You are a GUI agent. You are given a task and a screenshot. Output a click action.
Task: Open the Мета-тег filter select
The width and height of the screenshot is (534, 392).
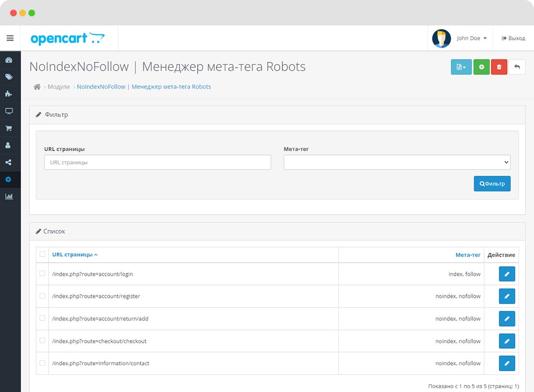(x=397, y=162)
